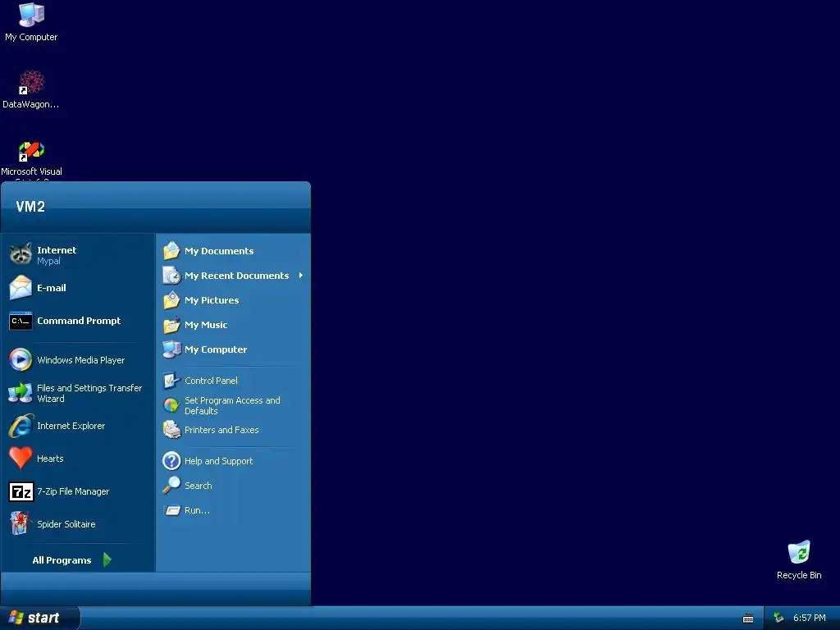Click the My Pictures label

point(212,300)
